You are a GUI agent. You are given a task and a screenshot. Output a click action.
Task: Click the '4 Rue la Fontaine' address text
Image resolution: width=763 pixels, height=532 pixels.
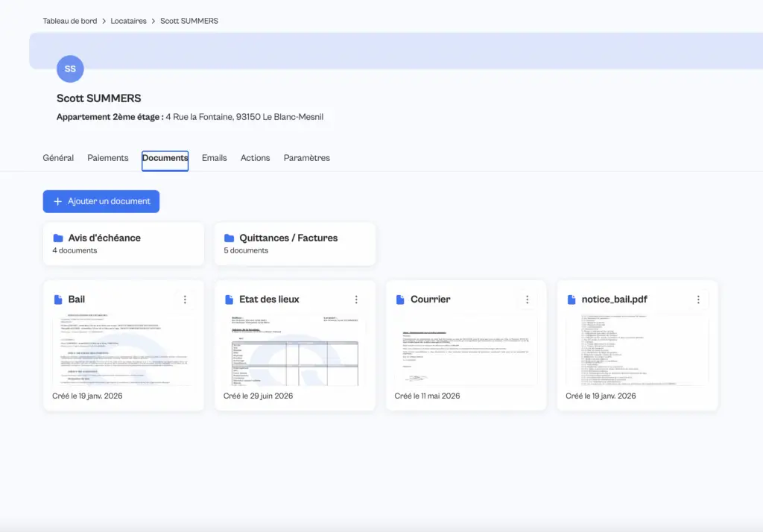point(244,117)
